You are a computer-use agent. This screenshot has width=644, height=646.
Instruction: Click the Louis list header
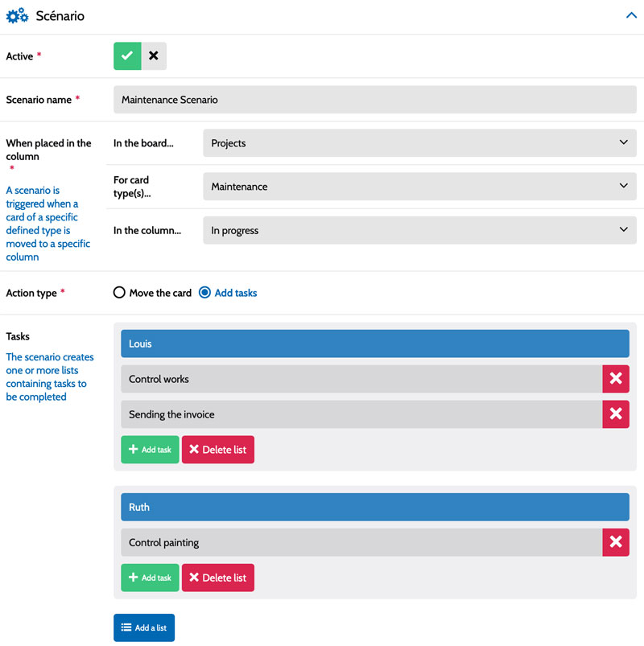(374, 344)
